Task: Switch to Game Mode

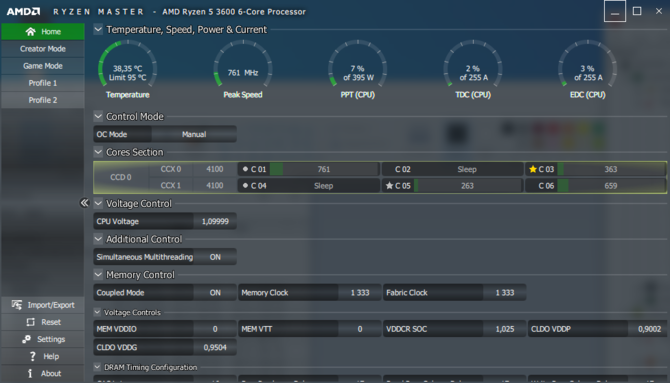Action: (43, 66)
